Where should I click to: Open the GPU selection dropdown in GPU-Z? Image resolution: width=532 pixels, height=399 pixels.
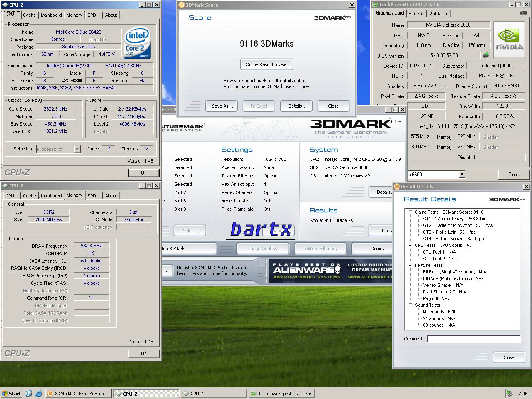(x=462, y=175)
